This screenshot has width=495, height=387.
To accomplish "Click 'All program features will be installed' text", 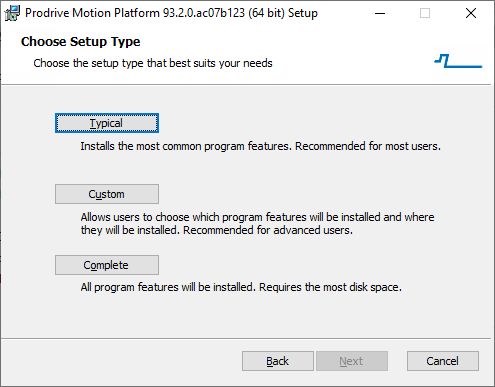I will [x=241, y=287].
